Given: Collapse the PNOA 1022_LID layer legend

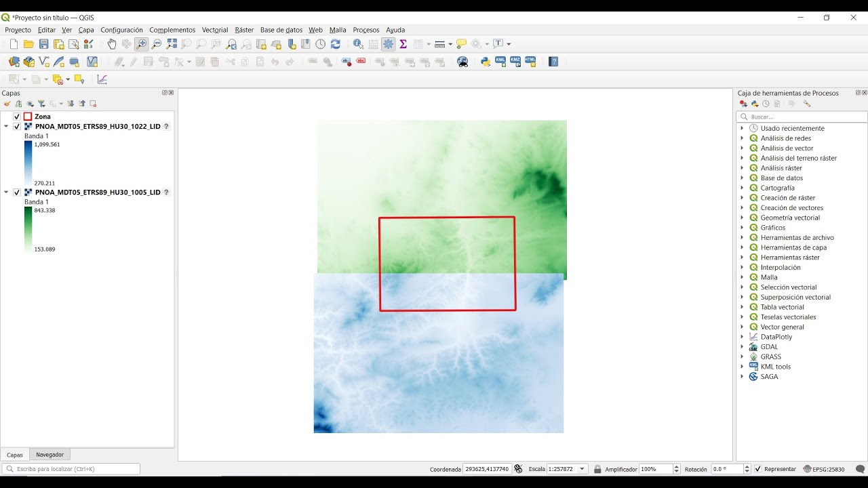Looking at the screenshot, I should (x=7, y=127).
